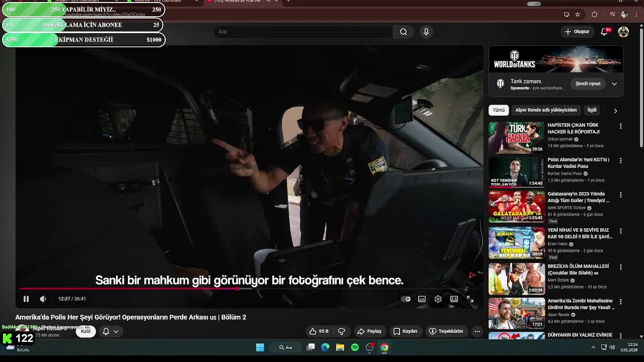Select the Alper Rende adlı yükleyiciden chip
The image size is (644, 362).
coord(546,110)
